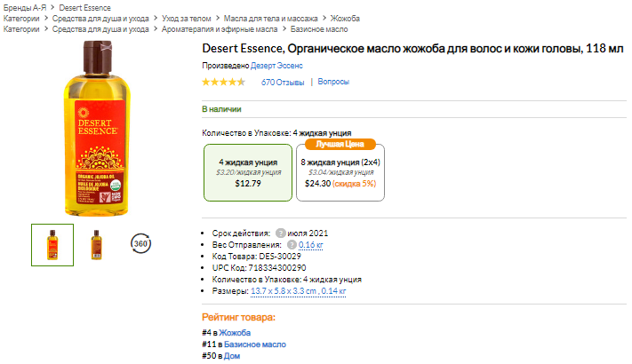The image size is (632, 364).
Task: Open the Дезерт Эссенс manufacturer link
Action: click(276, 65)
